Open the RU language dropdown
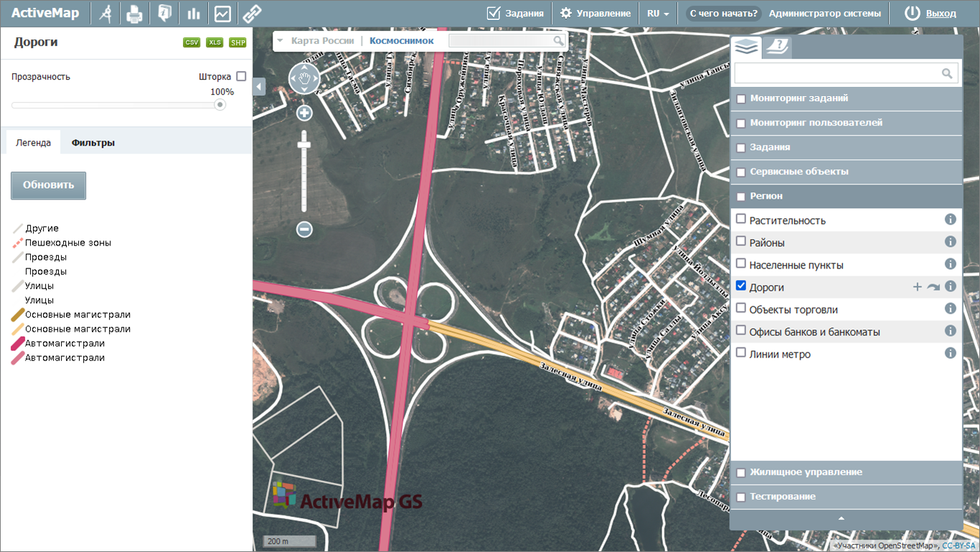 tap(658, 14)
